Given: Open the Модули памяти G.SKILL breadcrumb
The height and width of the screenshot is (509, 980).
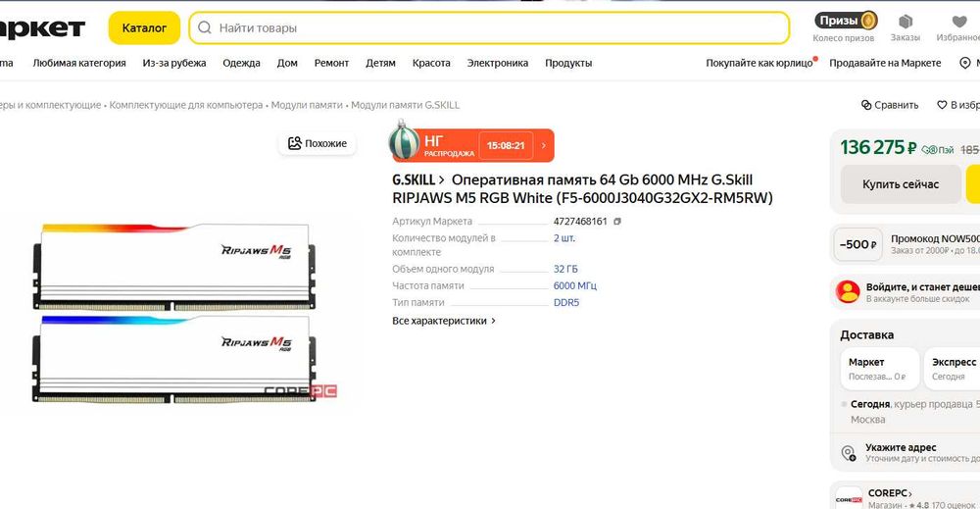Looking at the screenshot, I should pos(405,105).
